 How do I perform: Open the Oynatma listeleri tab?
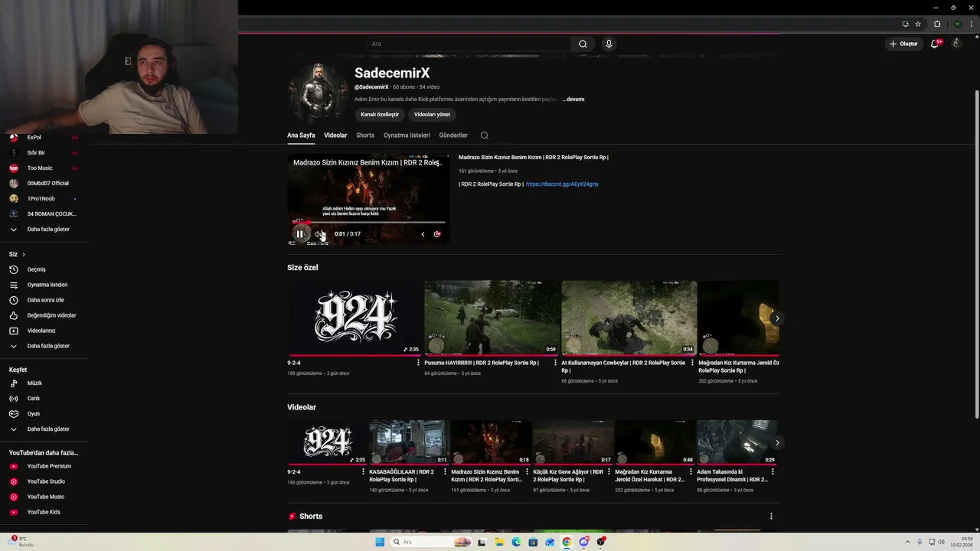(x=407, y=135)
